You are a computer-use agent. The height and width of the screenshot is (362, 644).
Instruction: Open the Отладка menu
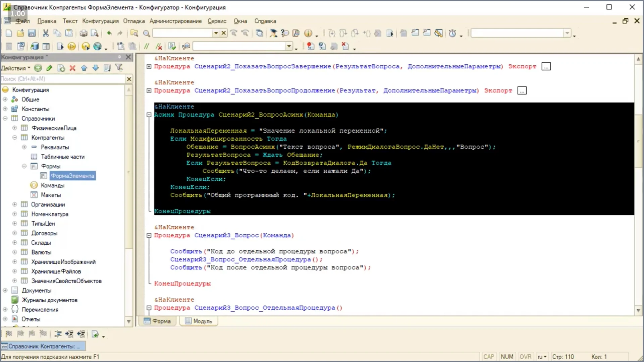coord(133,21)
